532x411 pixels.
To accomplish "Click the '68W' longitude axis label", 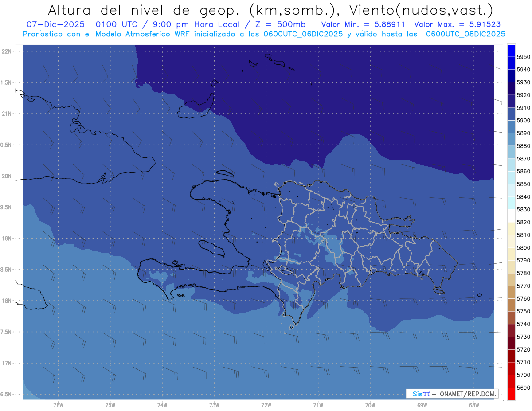I will (474, 405).
